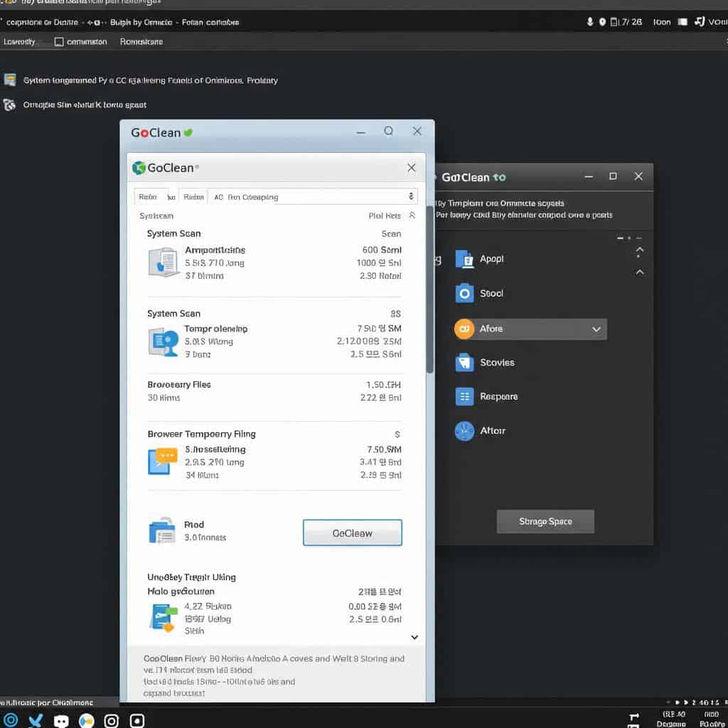Viewport: 728px width, 728px height.
Task: Click the down chevron near Unobey section
Action: click(x=414, y=638)
